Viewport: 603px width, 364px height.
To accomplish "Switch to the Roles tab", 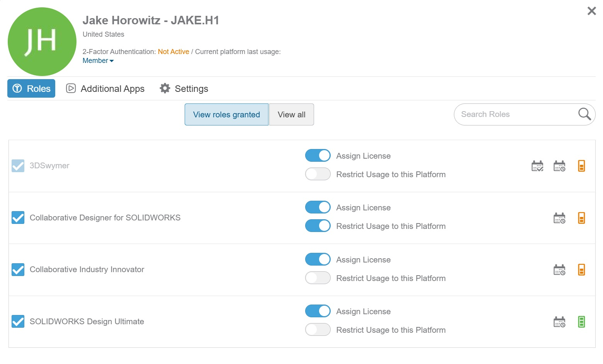I will [x=31, y=88].
